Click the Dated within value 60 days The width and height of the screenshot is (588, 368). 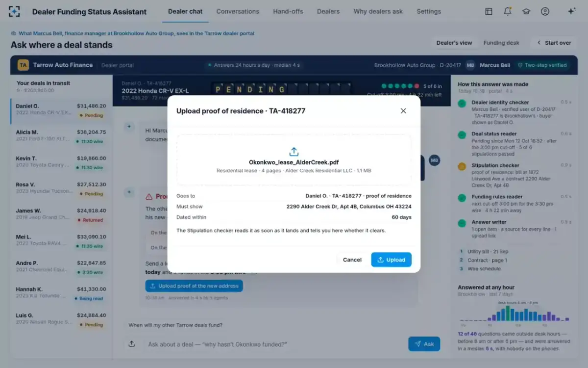(401, 217)
